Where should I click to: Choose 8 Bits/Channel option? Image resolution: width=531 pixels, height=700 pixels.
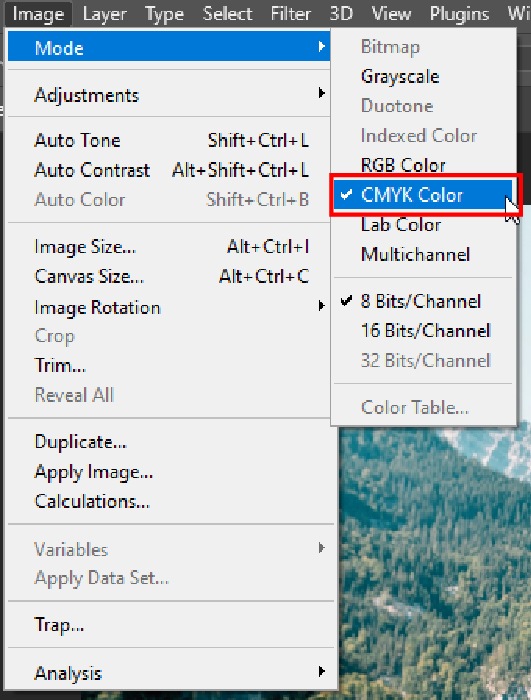(x=423, y=301)
